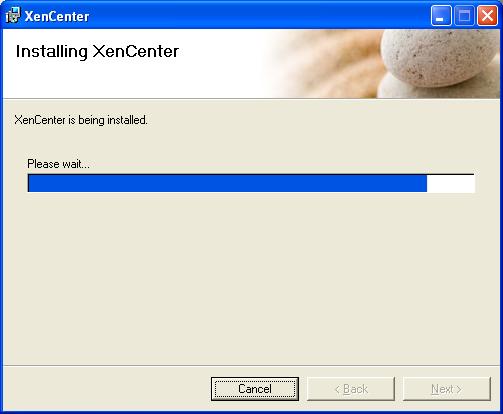Click 'XenCenter is being installed.' text

[81, 120]
